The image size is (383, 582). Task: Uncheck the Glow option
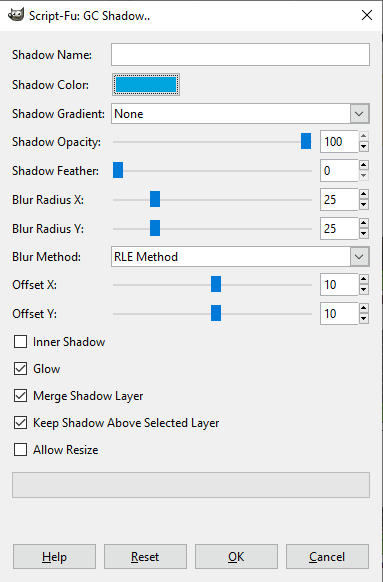pyautogui.click(x=20, y=369)
